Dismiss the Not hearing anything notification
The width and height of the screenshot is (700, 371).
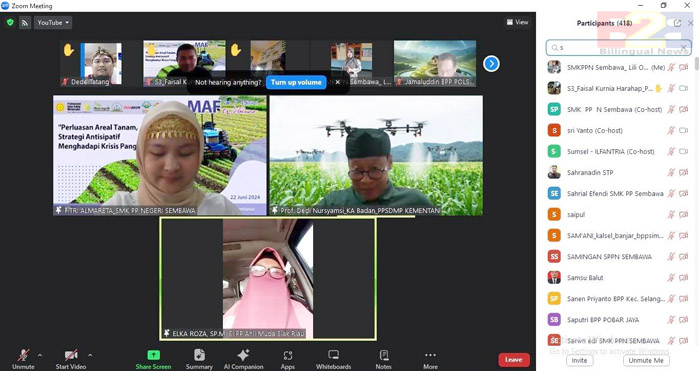338,82
